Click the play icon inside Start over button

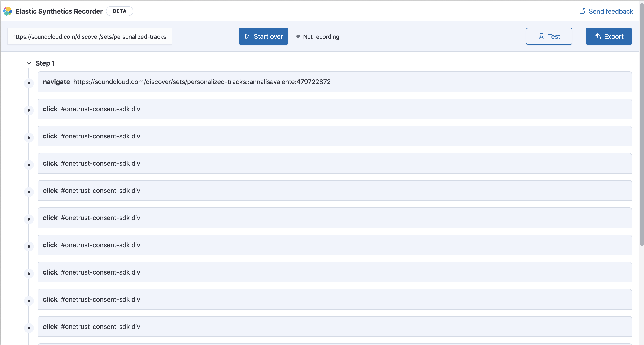click(x=247, y=36)
